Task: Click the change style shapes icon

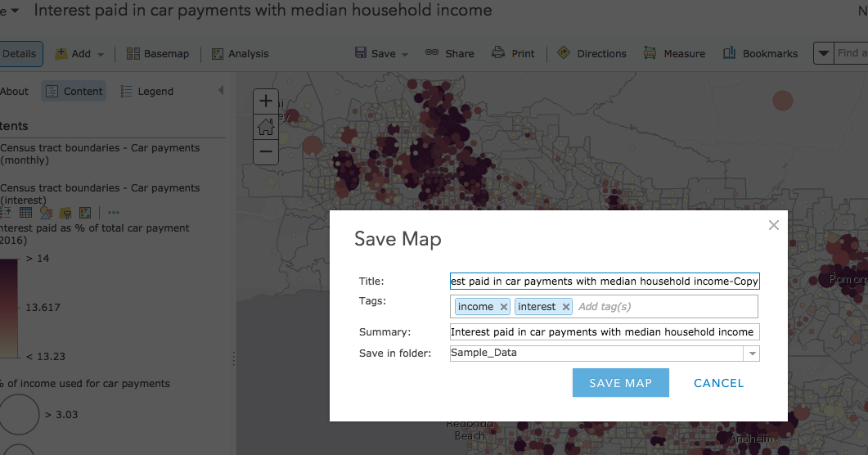Action: (46, 213)
